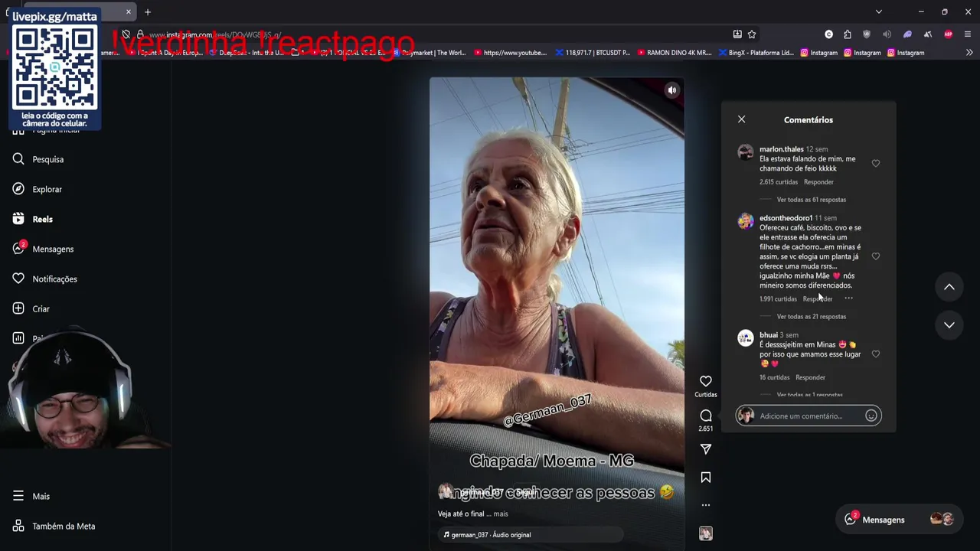Click the reel comments bubble icon
The width and height of the screenshot is (980, 551).
(x=706, y=416)
